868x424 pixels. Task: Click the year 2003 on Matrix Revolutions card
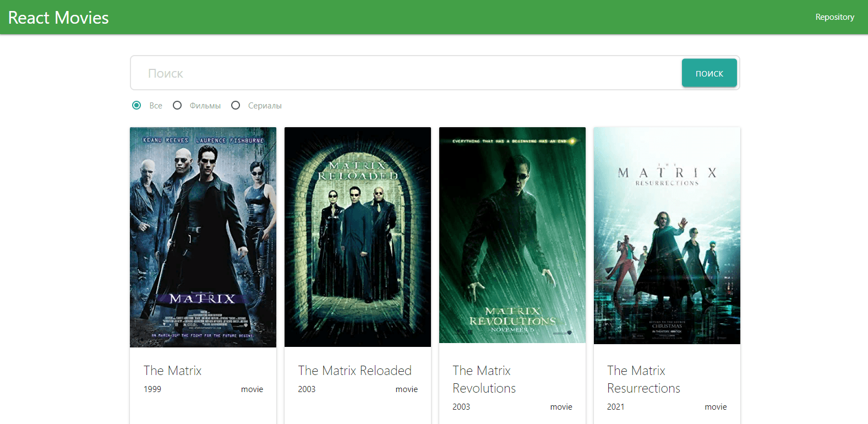461,407
